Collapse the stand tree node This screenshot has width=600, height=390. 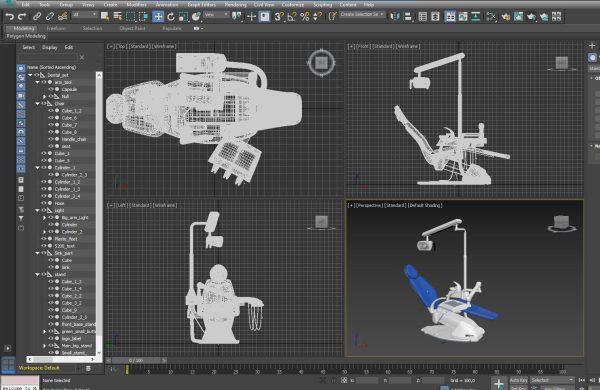(38, 274)
